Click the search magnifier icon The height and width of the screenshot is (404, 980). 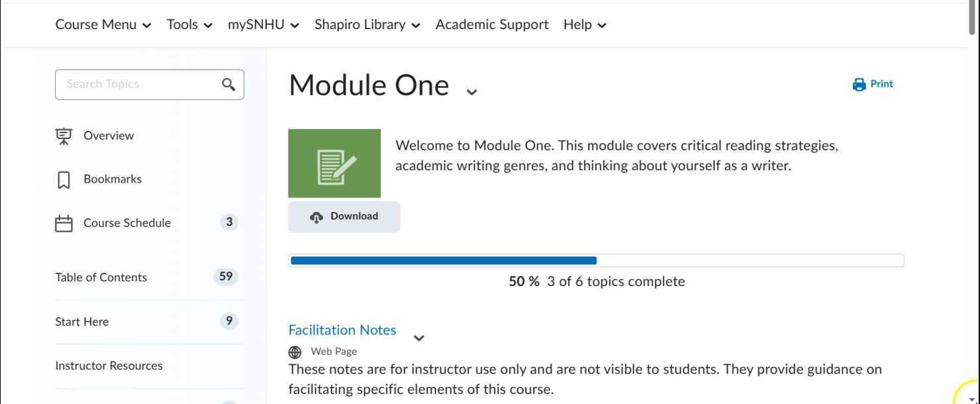click(x=228, y=85)
